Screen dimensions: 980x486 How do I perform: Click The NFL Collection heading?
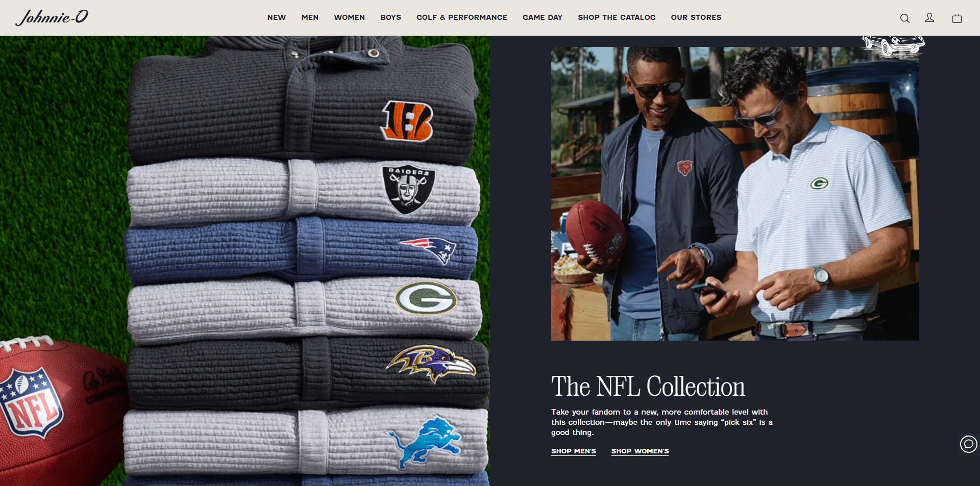coord(648,387)
